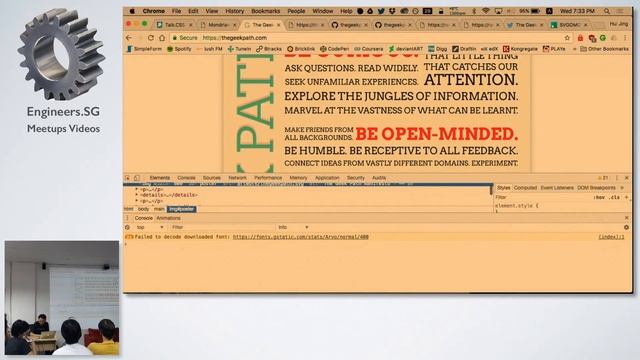Image resolution: width=640 pixels, height=360 pixels.
Task: Open the Coursera bookmark
Action: point(368,49)
